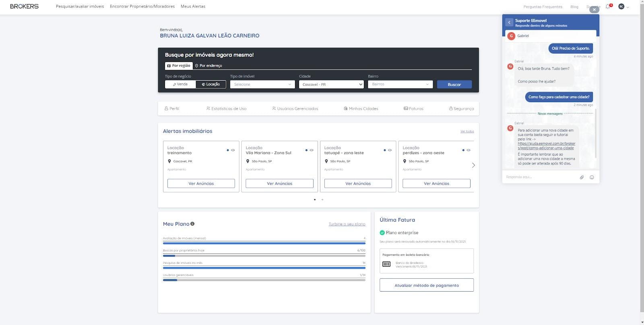Viewport: 644px width, 325px height.
Task: Expand the account menu chevron
Action: click(x=627, y=7)
